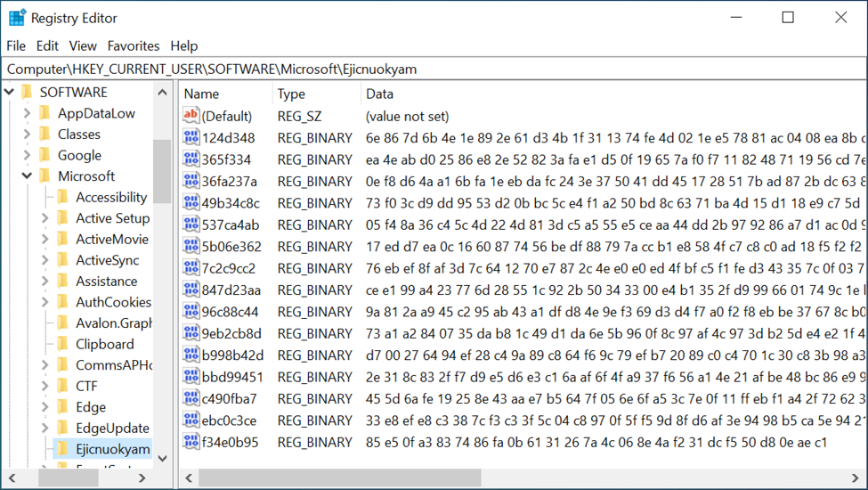Click the folder icon for Ejicnuokyam key
The image size is (868, 490).
coord(62,449)
